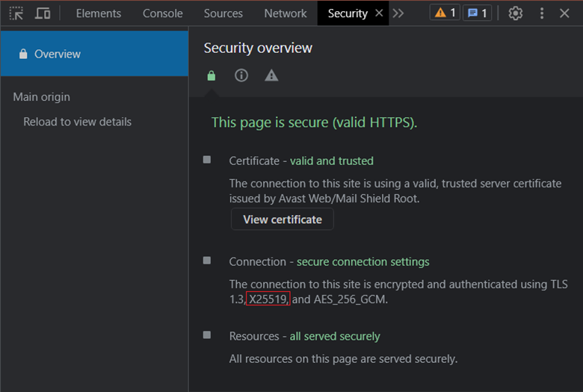Toggle the device toolbar icon
Screen dimensions: 583x392
coord(43,13)
